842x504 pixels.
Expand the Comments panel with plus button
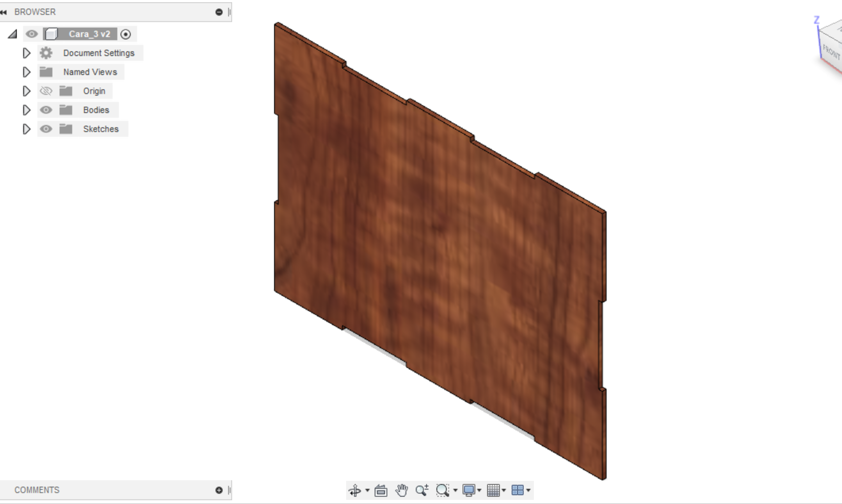tap(219, 490)
